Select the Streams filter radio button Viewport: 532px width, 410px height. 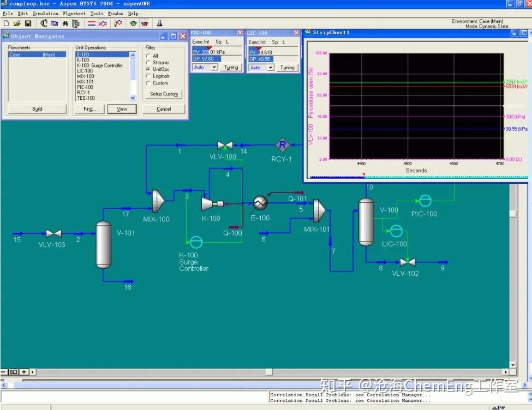[148, 63]
